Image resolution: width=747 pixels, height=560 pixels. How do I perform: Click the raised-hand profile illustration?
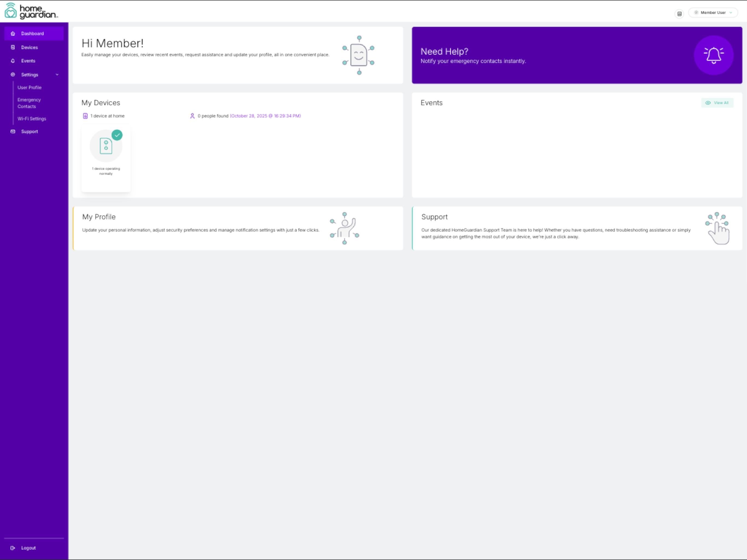345,228
